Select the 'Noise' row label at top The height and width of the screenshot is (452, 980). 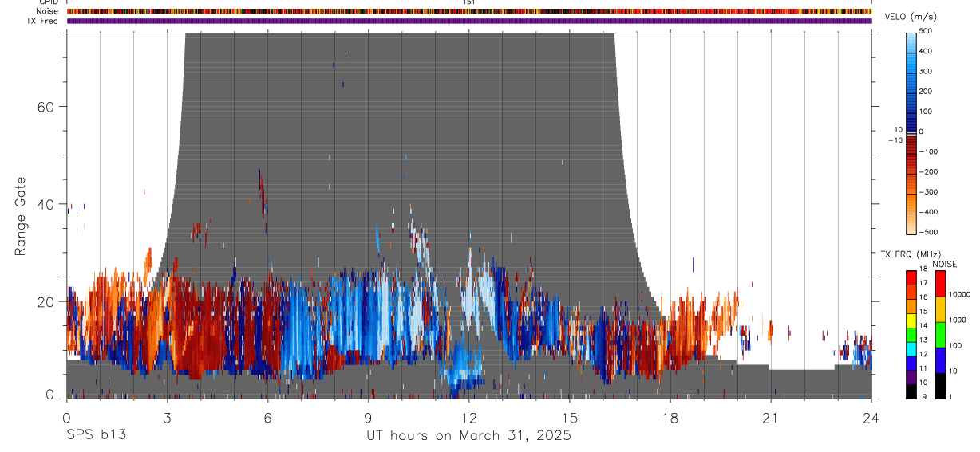(47, 11)
